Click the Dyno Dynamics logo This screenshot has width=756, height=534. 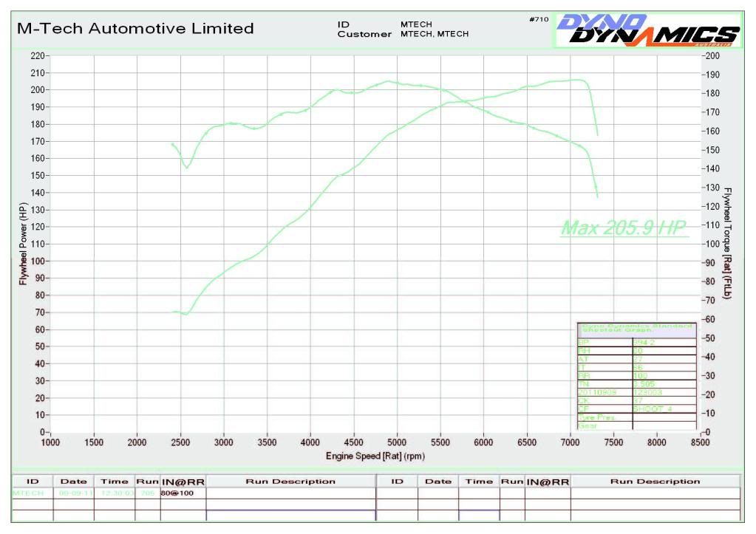pyautogui.click(x=647, y=30)
